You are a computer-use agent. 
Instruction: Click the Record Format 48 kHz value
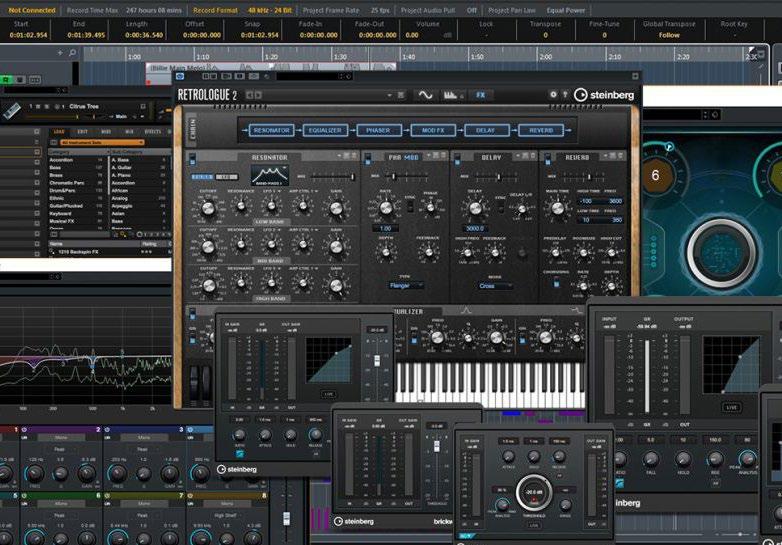(x=269, y=10)
